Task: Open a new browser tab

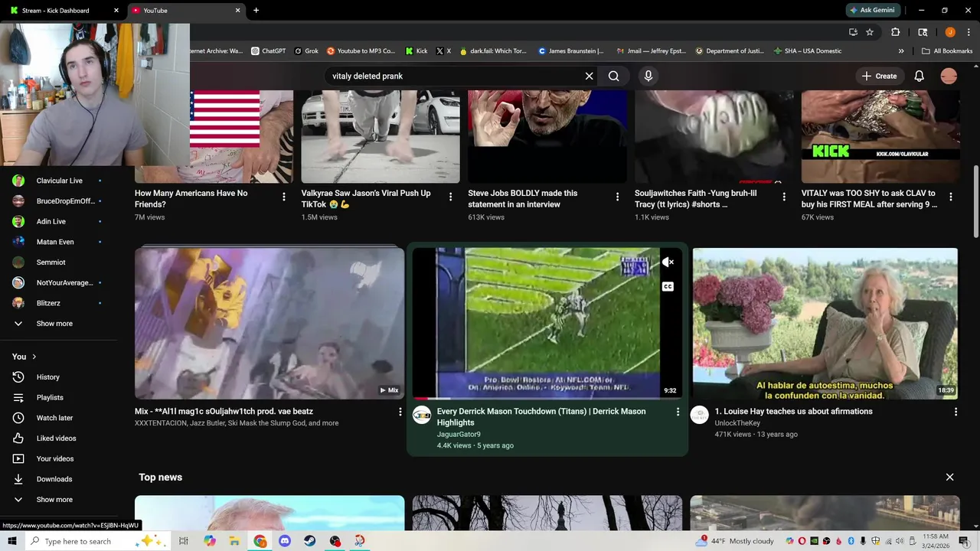Action: (x=256, y=11)
